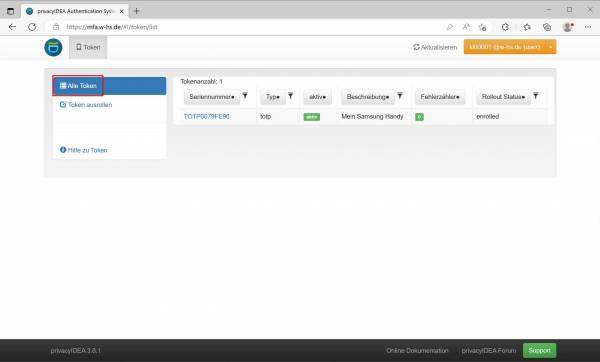Open browser settings and more menu

[x=588, y=27]
